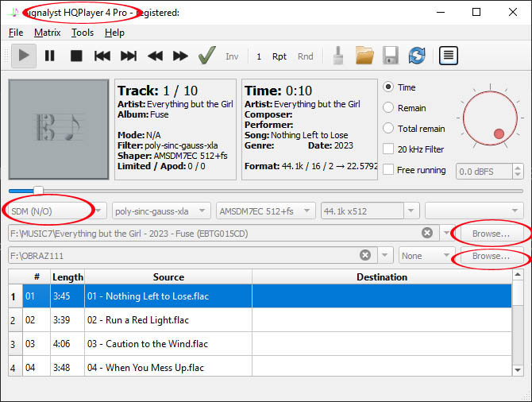Open the None format dropdown
Image resolution: width=532 pixels, height=402 pixels.
[x=426, y=255]
